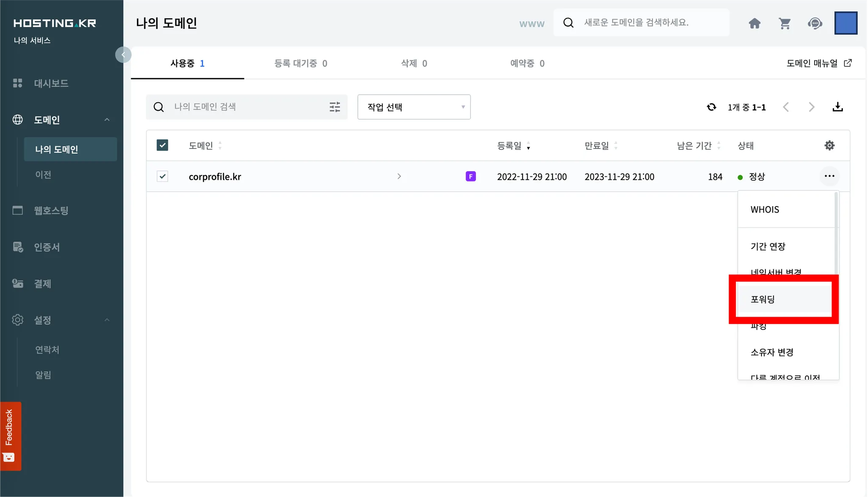Download domain list with download icon
Image resolution: width=868 pixels, height=497 pixels.
coord(837,107)
